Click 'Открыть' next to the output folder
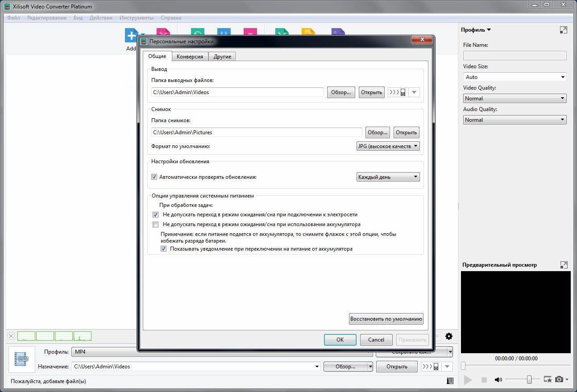 coord(371,92)
